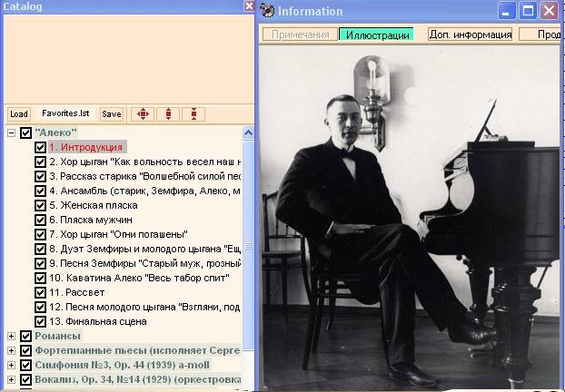The width and height of the screenshot is (565, 392).
Task: Select track 11. Рассвет
Action: (76, 293)
